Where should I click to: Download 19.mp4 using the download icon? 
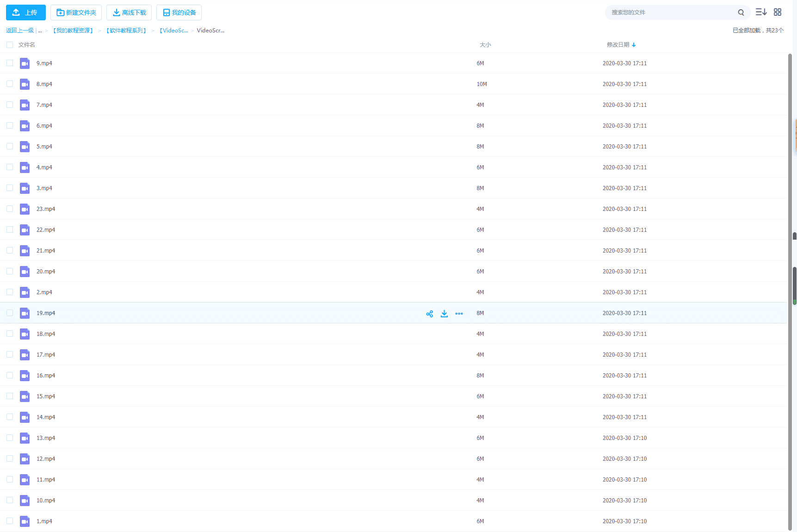[x=444, y=314]
